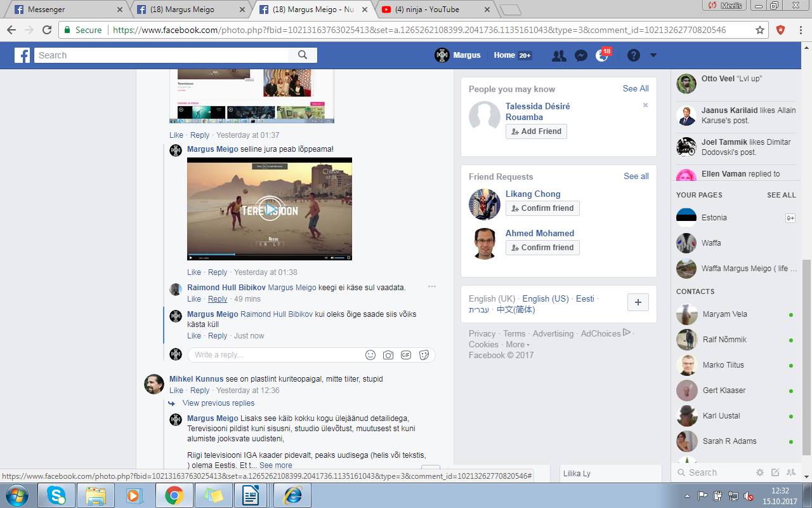Screen dimensions: 812x508
Task: Click the Facebook logo icon in header
Action: point(23,55)
